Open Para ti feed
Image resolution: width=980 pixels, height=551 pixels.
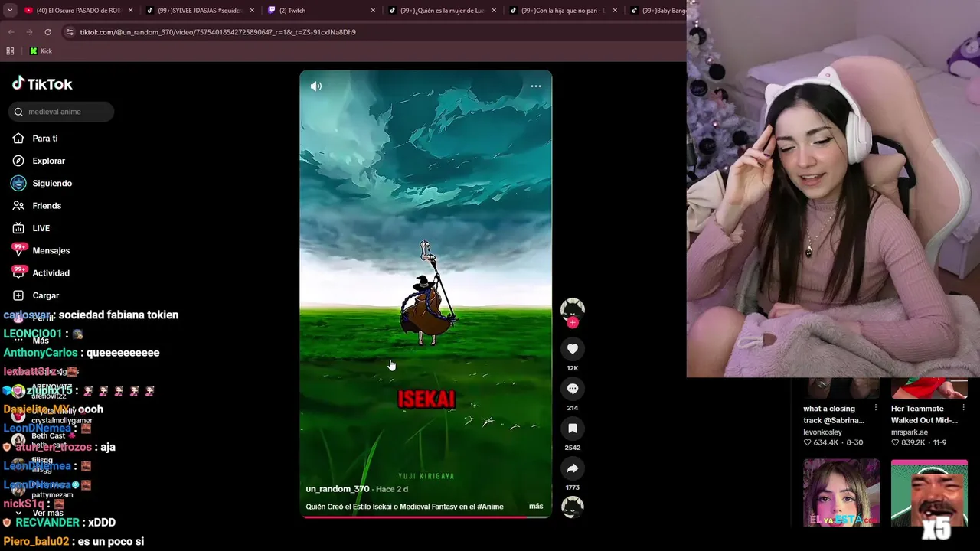45,139
